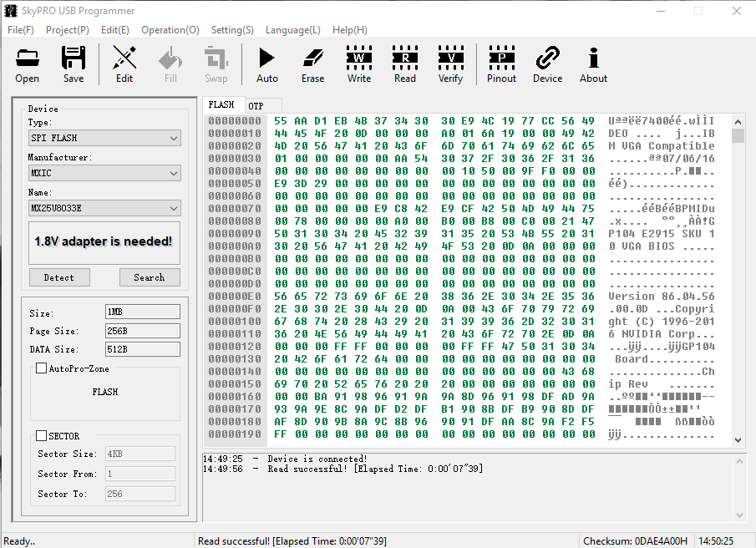Start the Auto programming operation

267,64
